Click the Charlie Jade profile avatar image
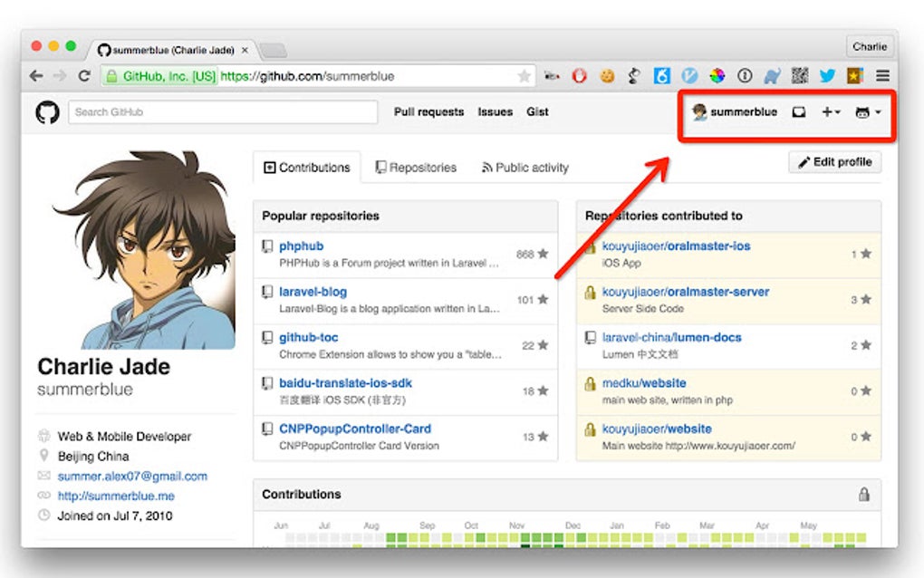The width and height of the screenshot is (924, 578). (144, 250)
